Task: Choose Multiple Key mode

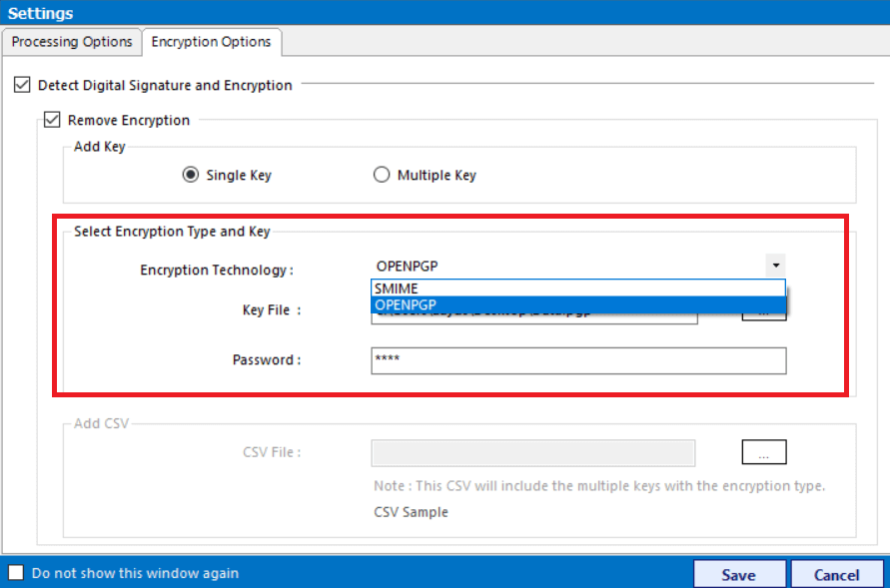Action: click(382, 174)
